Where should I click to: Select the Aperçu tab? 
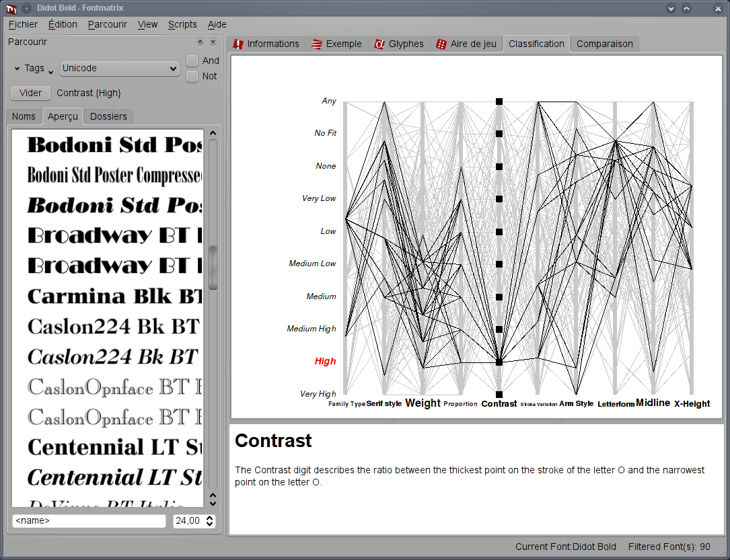(63, 116)
